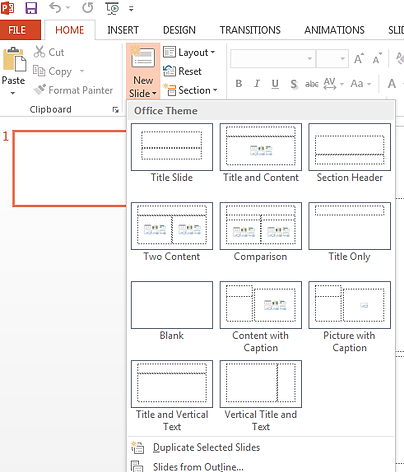Viewport: 404px width, 472px height.
Task: Open the Layout dropdown
Action: pos(189,52)
